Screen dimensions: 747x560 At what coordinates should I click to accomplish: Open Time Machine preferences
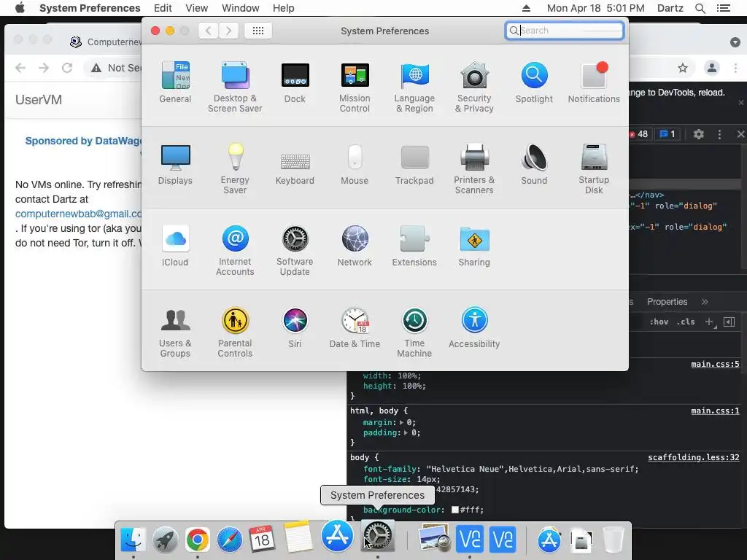point(414,332)
